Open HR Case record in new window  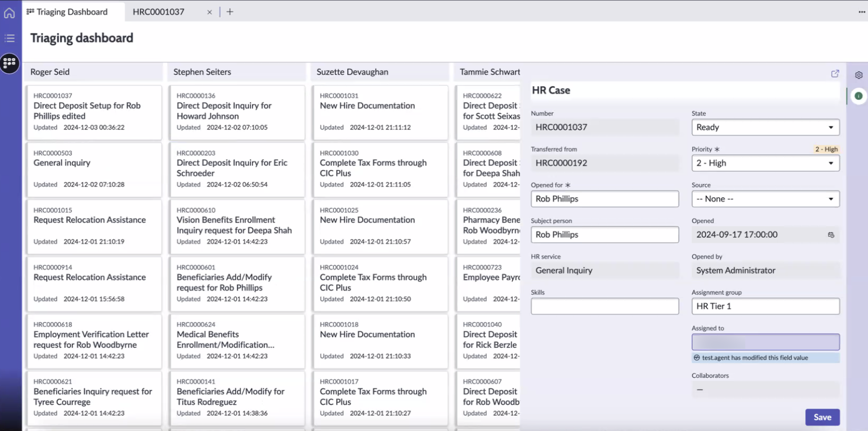click(835, 74)
